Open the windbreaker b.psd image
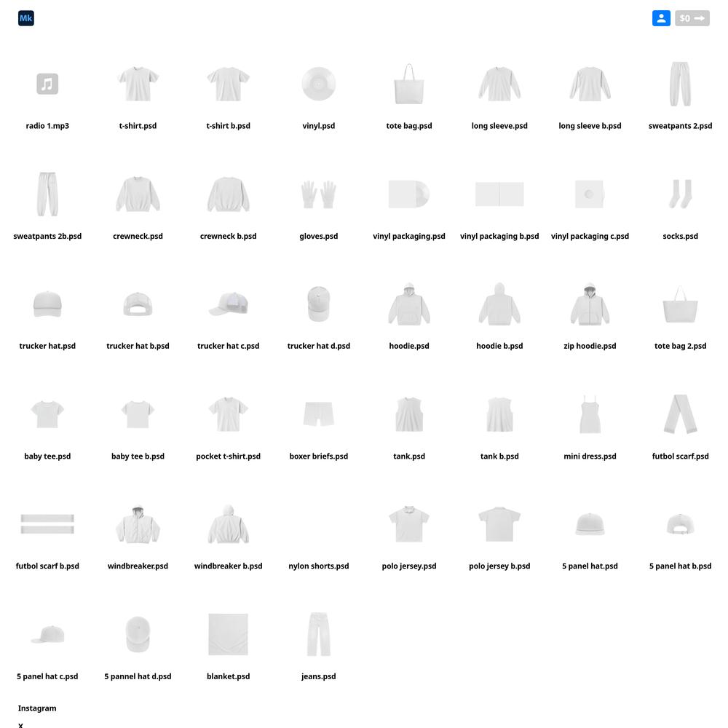This screenshot has height=728, width=728. tap(228, 524)
